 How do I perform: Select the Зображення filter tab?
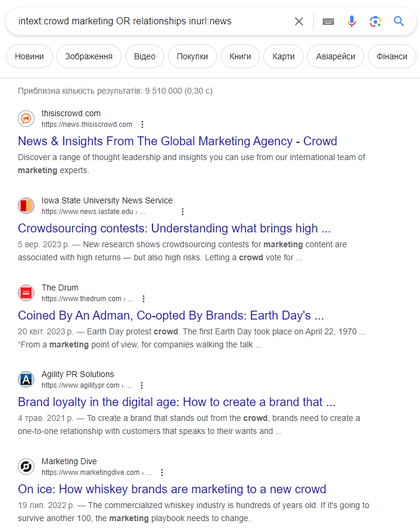coord(88,56)
